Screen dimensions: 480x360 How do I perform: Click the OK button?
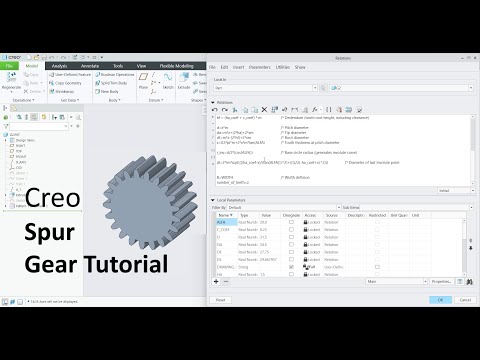(440, 300)
